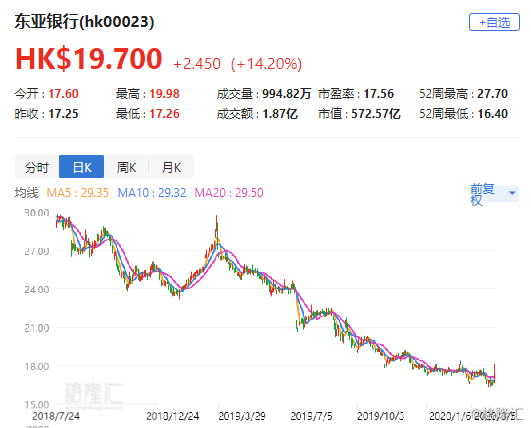Click the 52周最低 value 16.40

492,114
